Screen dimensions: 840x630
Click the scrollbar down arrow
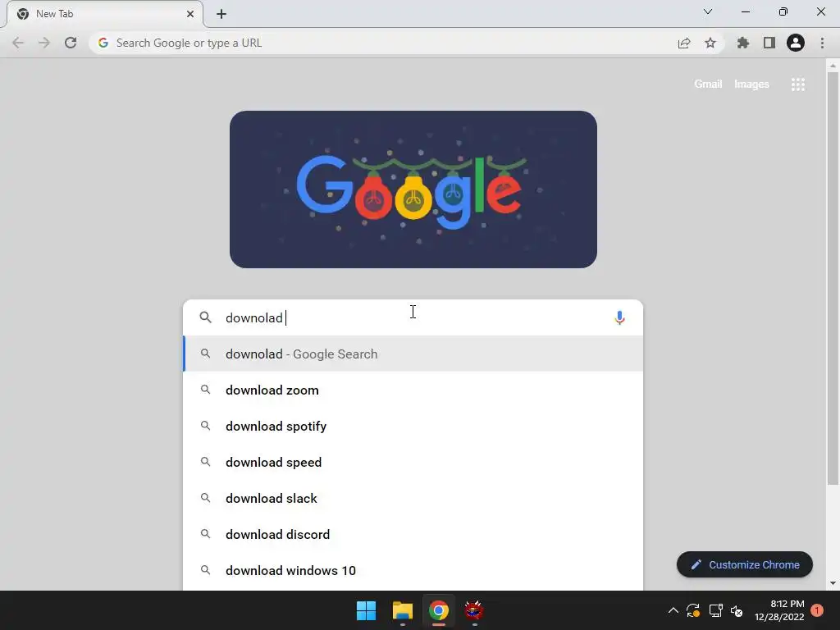(833, 583)
